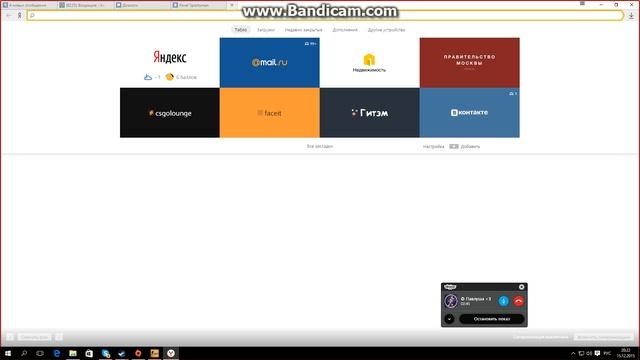The width and height of the screenshot is (640, 360).
Task: Open the mail.ru speed-dial tile
Action: click(269, 62)
